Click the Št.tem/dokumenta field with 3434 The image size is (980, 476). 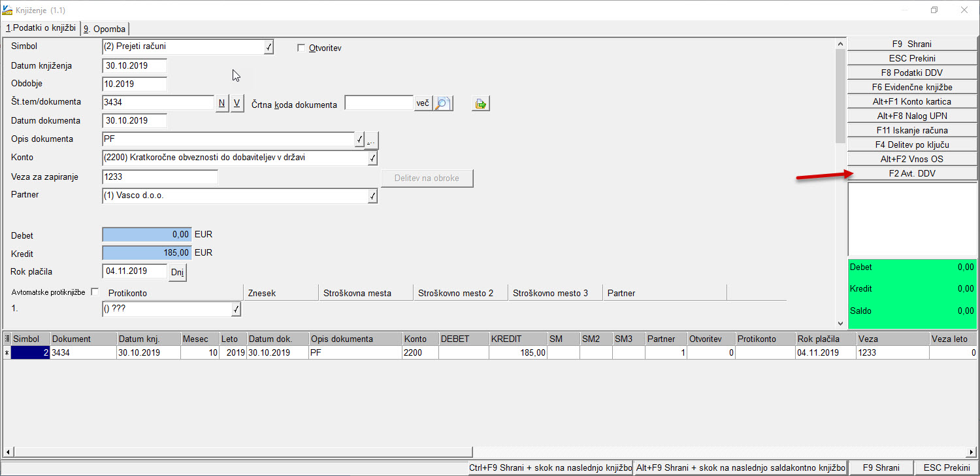coord(158,103)
